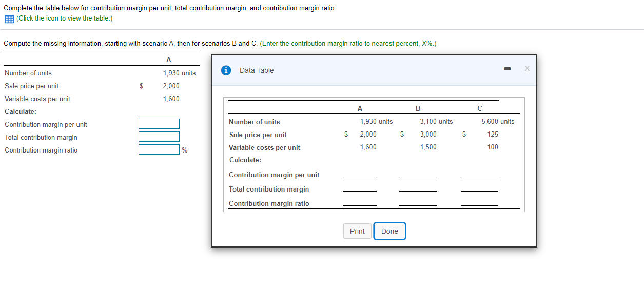The image size is (644, 285).
Task: Focus the Total contribution margin input field
Action: [x=159, y=137]
